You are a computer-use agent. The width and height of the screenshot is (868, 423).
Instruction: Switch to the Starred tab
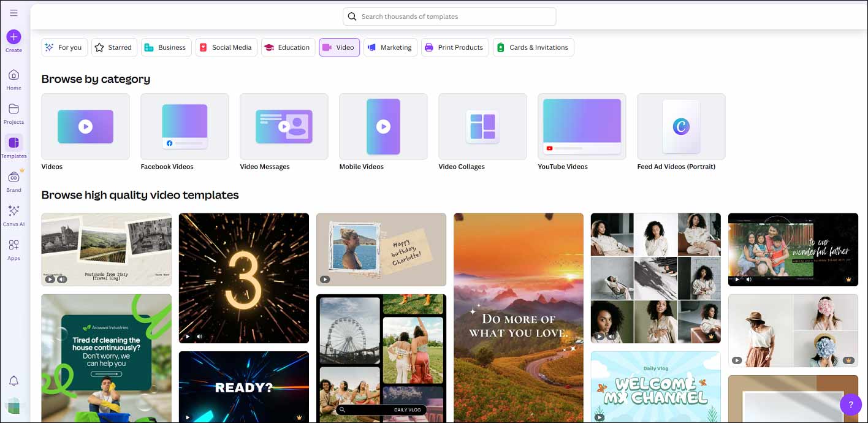(x=114, y=47)
